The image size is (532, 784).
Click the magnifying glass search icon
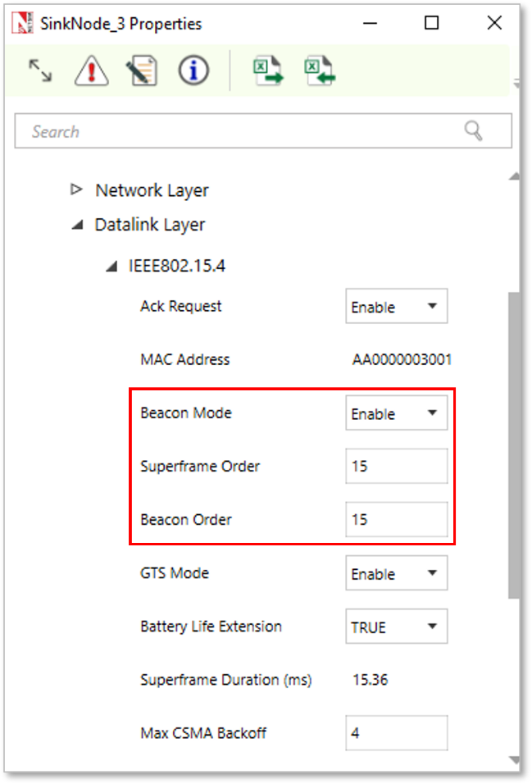474,131
